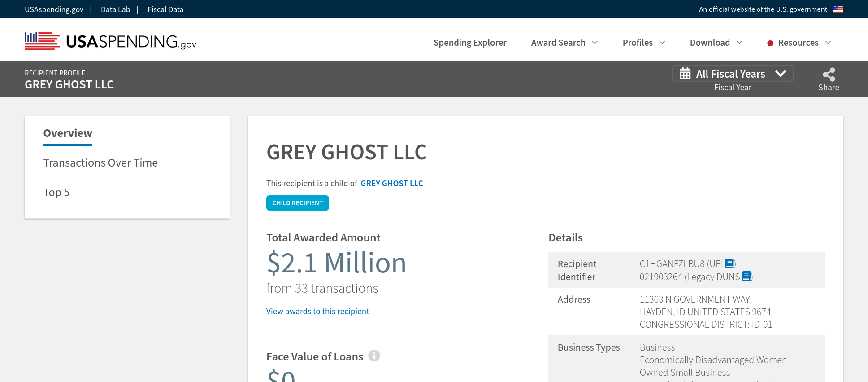Click the $2.1 Million total amount
Image resolution: width=868 pixels, height=382 pixels.
[336, 263]
